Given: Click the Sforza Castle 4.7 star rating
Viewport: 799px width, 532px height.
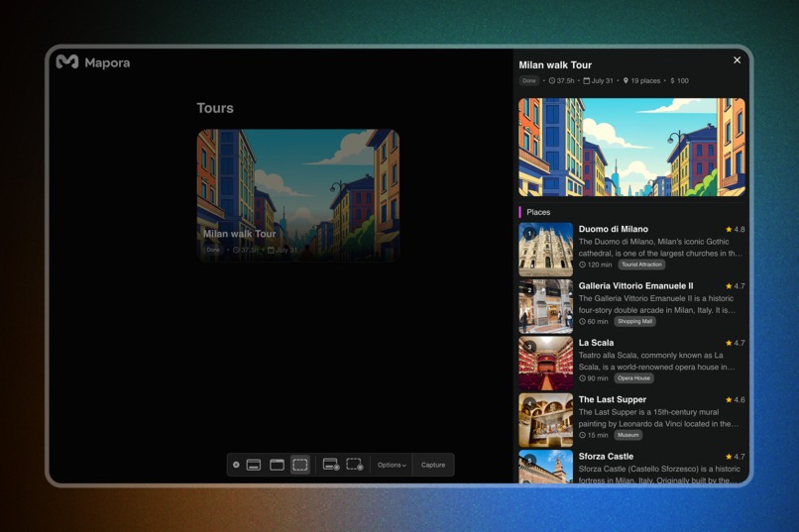Looking at the screenshot, I should click(x=735, y=457).
